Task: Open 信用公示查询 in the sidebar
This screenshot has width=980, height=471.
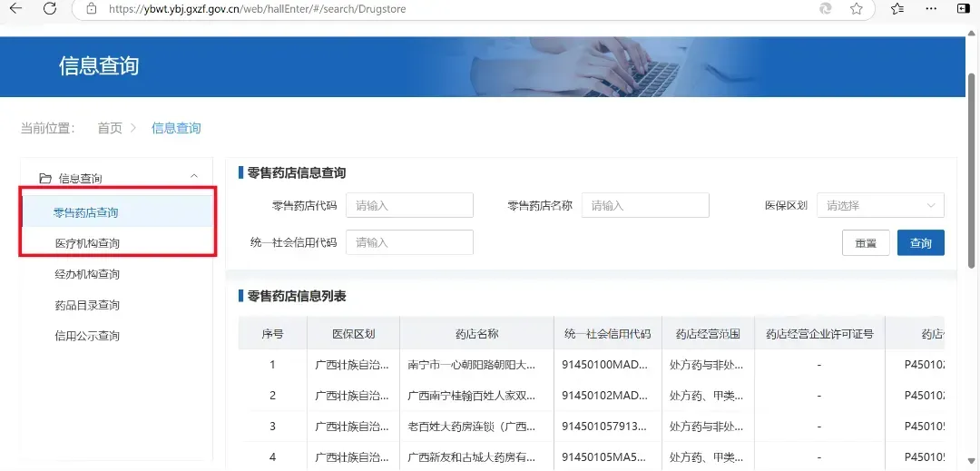Action: pos(87,336)
